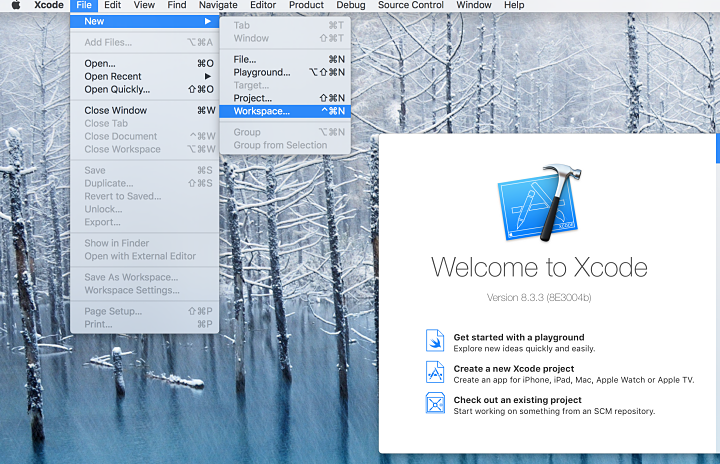
Task: Click the disabled Group submenu item
Action: (285, 132)
